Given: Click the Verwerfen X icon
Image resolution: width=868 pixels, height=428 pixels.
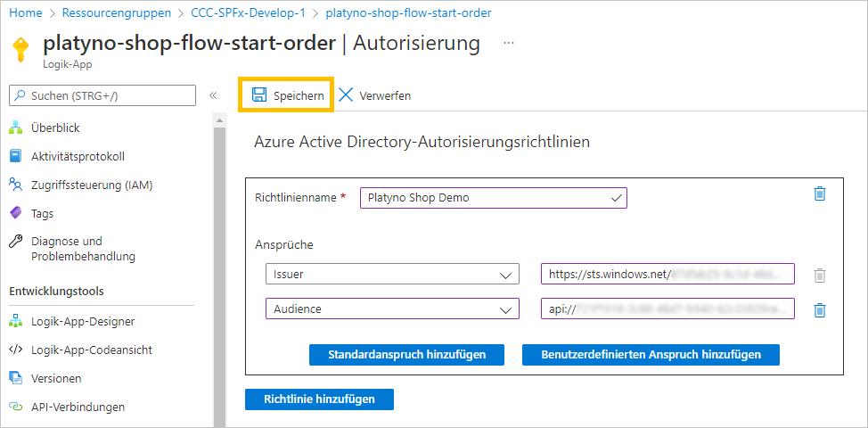Looking at the screenshot, I should pos(346,95).
